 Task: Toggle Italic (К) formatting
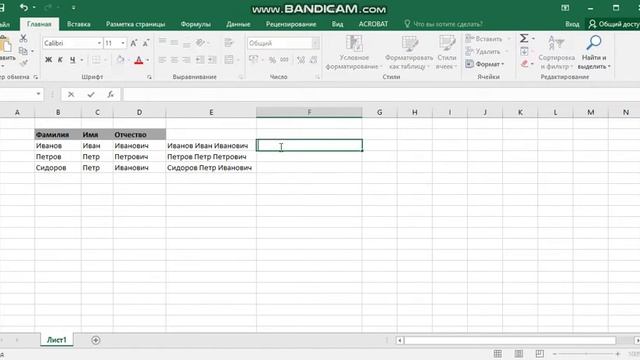60,60
